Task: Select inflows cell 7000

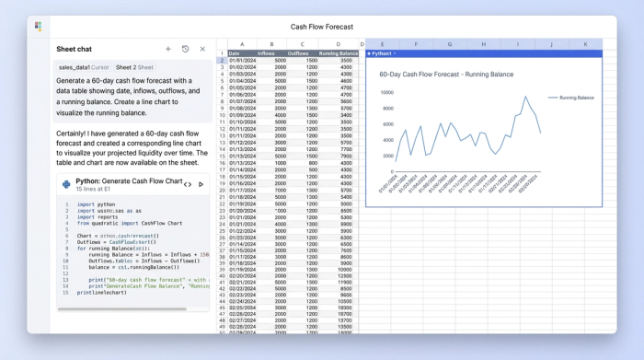Action: click(272, 191)
